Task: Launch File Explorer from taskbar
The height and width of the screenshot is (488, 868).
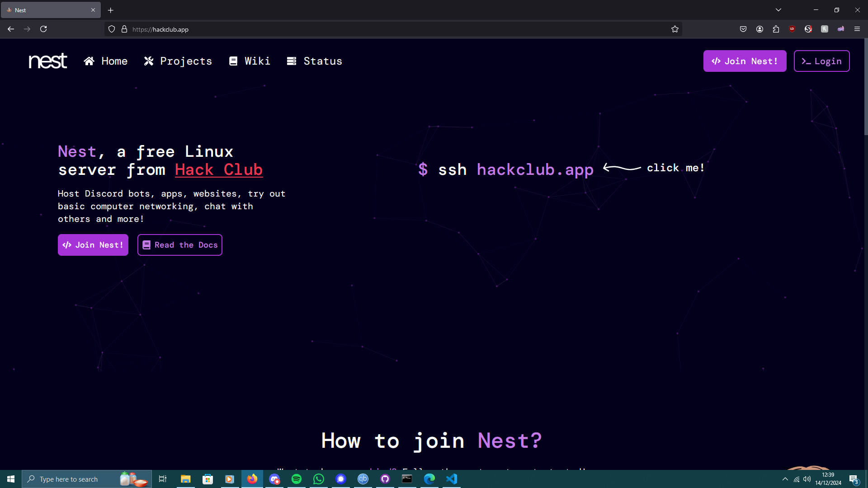Action: [x=185, y=479]
